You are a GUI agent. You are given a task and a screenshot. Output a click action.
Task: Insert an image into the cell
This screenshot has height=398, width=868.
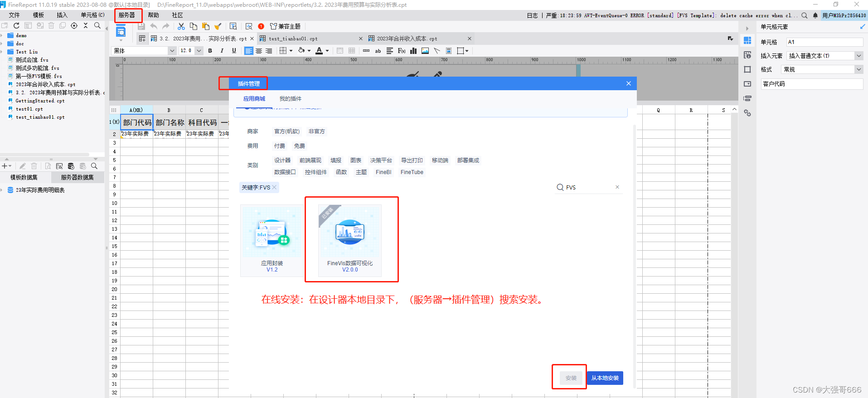pyautogui.click(x=425, y=51)
